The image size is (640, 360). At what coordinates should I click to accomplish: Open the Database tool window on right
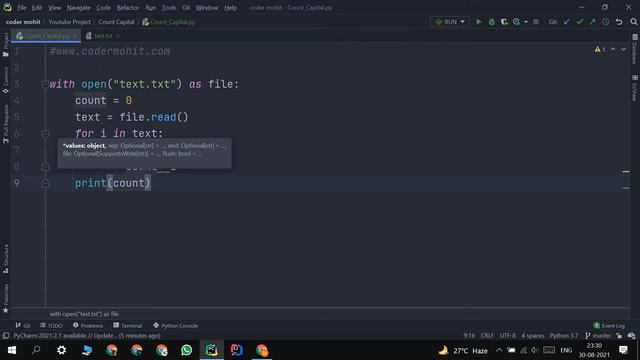coord(635,49)
